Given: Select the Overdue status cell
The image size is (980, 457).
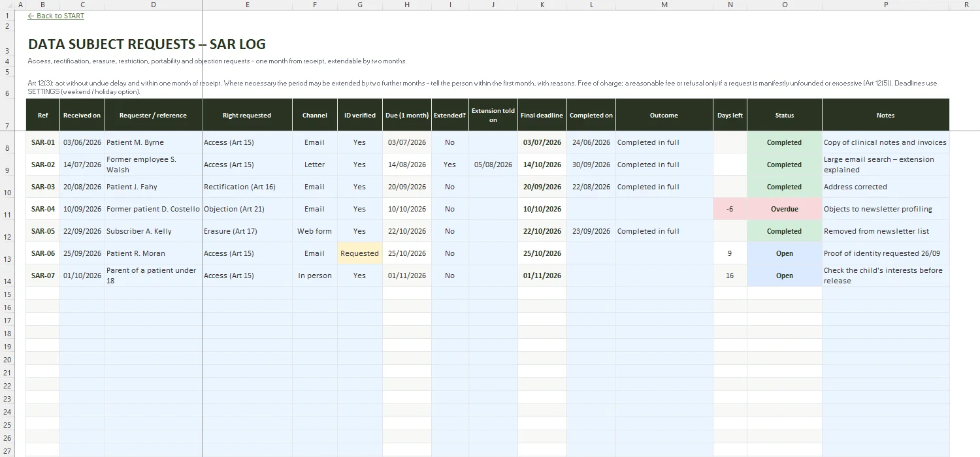Looking at the screenshot, I should 784,209.
